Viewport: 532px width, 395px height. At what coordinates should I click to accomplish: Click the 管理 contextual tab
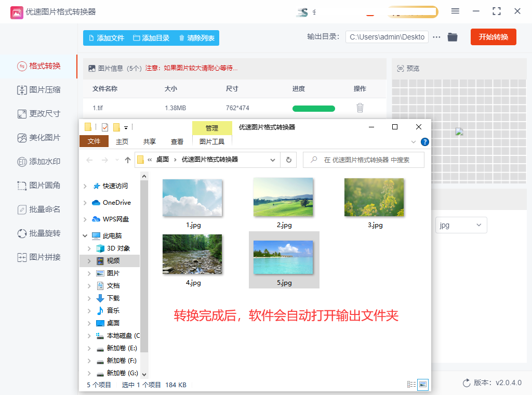212,128
